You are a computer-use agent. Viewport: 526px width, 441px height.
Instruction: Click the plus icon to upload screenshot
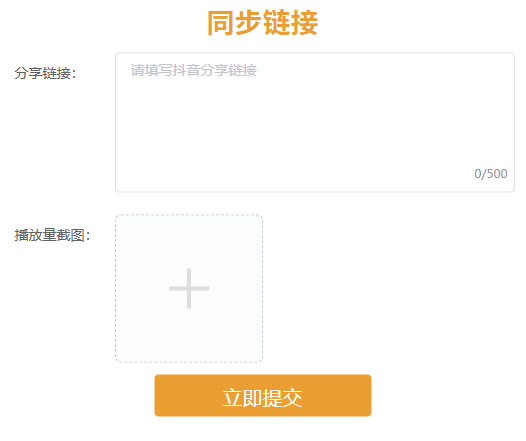pos(189,288)
